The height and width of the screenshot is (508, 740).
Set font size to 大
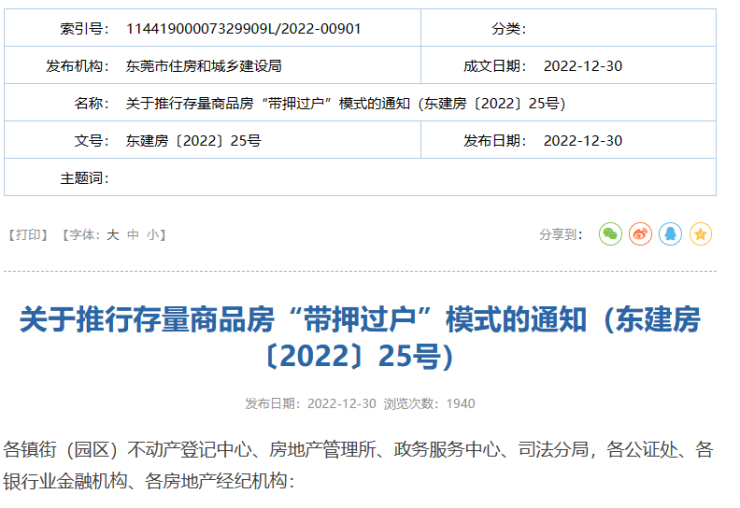[x=112, y=235]
